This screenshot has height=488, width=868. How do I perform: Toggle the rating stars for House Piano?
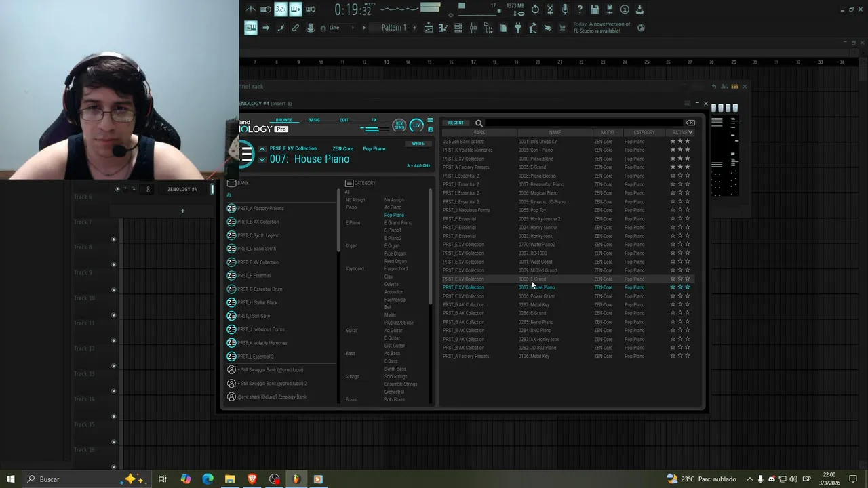coord(680,287)
